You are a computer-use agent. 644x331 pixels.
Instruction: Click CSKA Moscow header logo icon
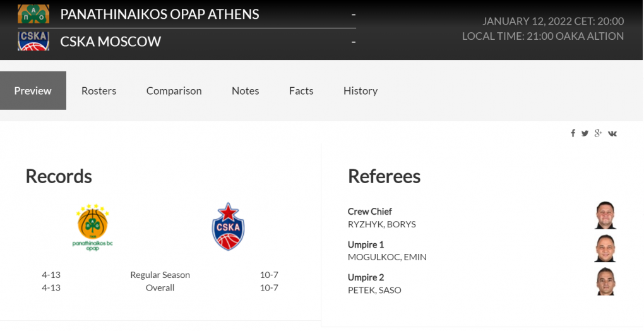[33, 41]
